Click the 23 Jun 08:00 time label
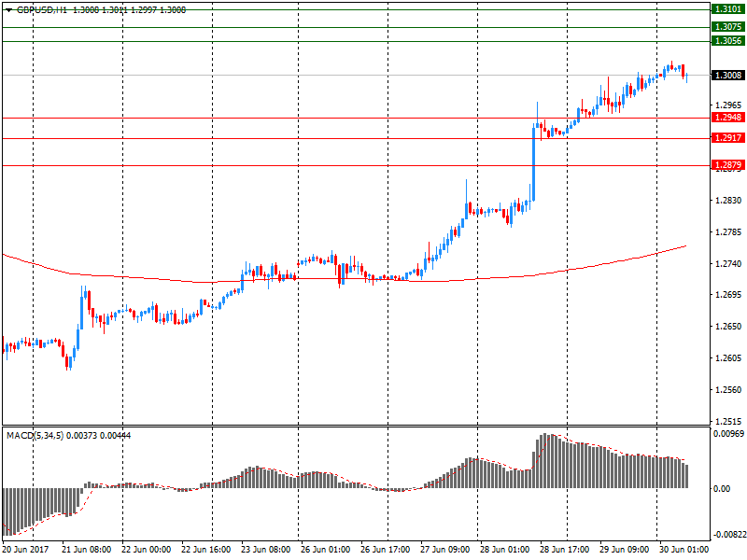 point(265,549)
